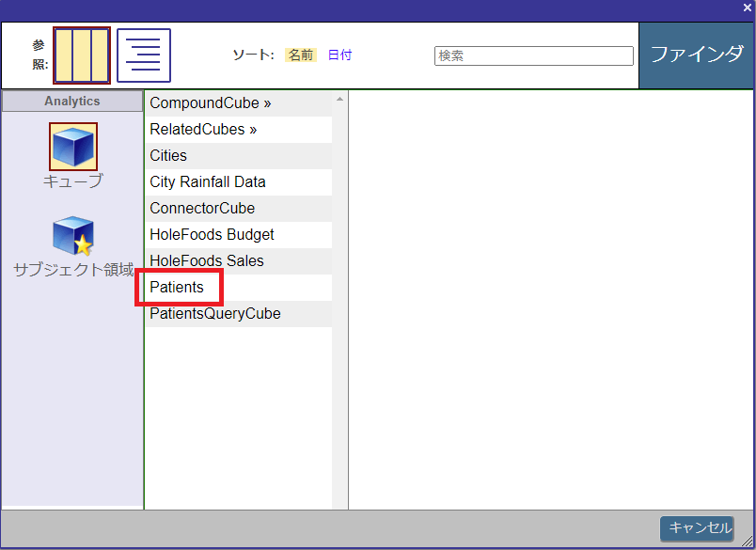Select the column view icon

[82, 55]
